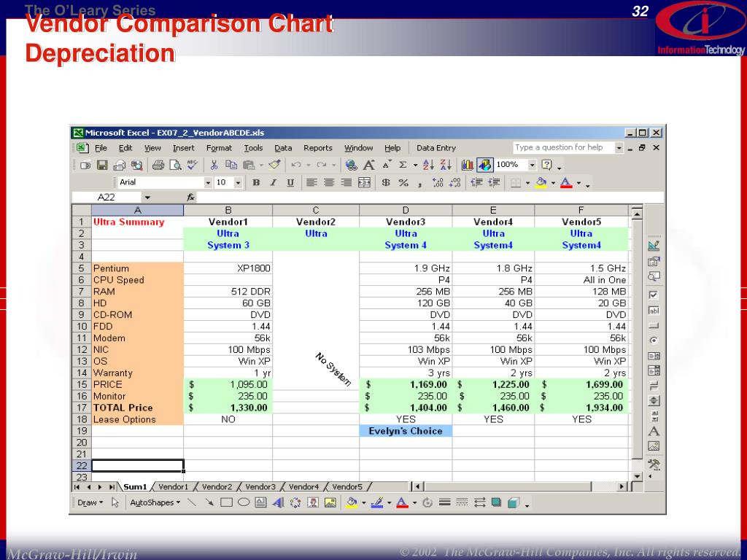Click the Print icon
The height and width of the screenshot is (560, 747).
158,166
